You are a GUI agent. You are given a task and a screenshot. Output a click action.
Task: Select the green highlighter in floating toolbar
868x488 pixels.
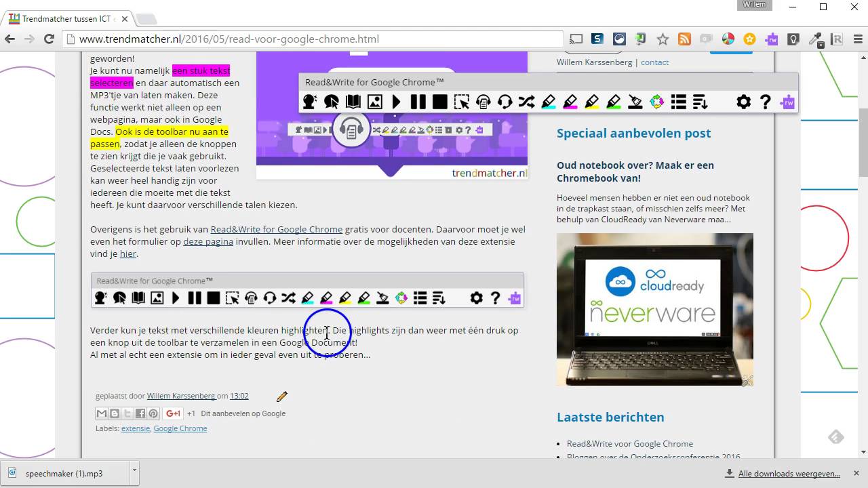pyautogui.click(x=613, y=102)
